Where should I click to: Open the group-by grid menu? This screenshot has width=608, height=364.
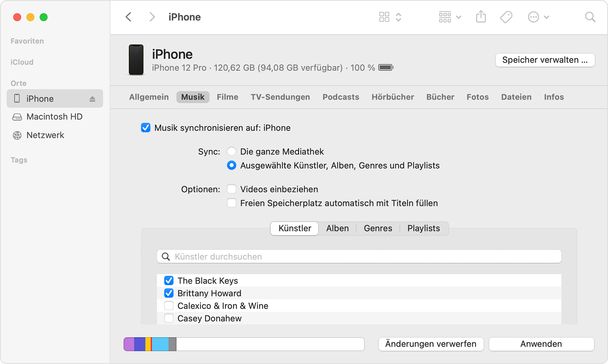point(450,17)
